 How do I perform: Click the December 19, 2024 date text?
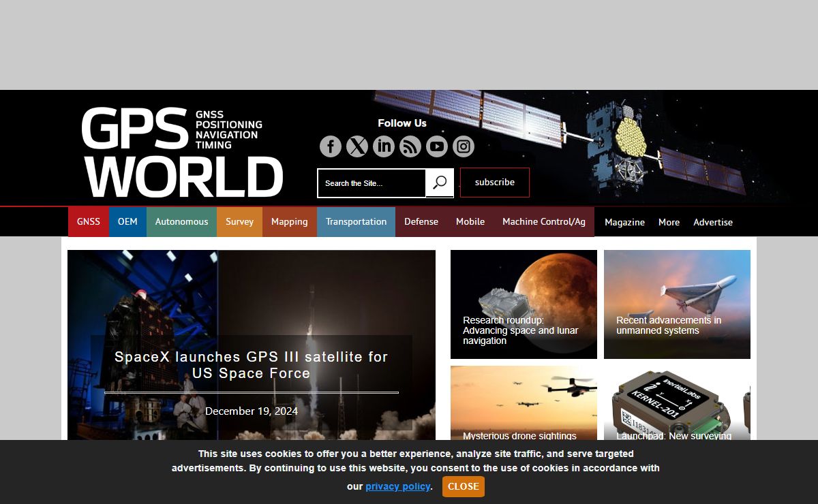pos(252,411)
